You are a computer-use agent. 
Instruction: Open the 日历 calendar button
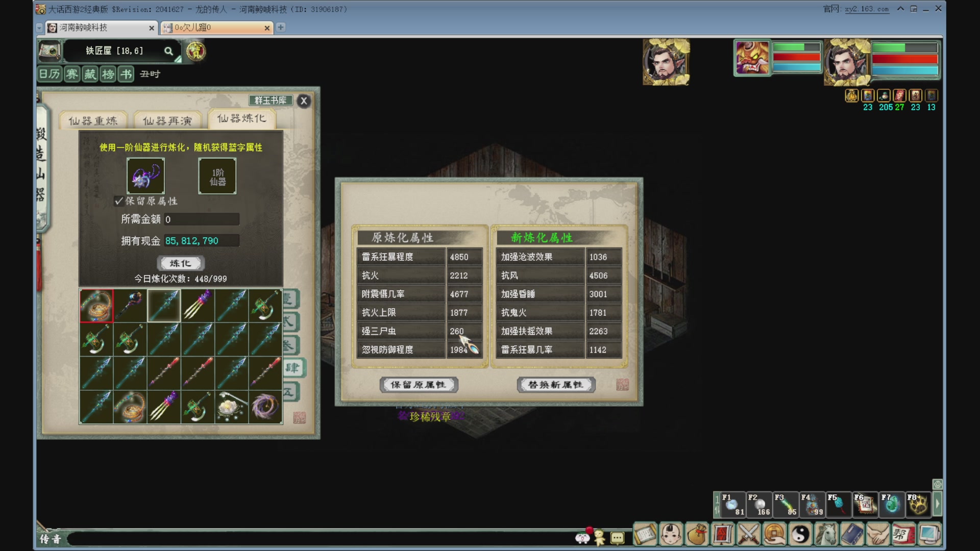[50, 74]
